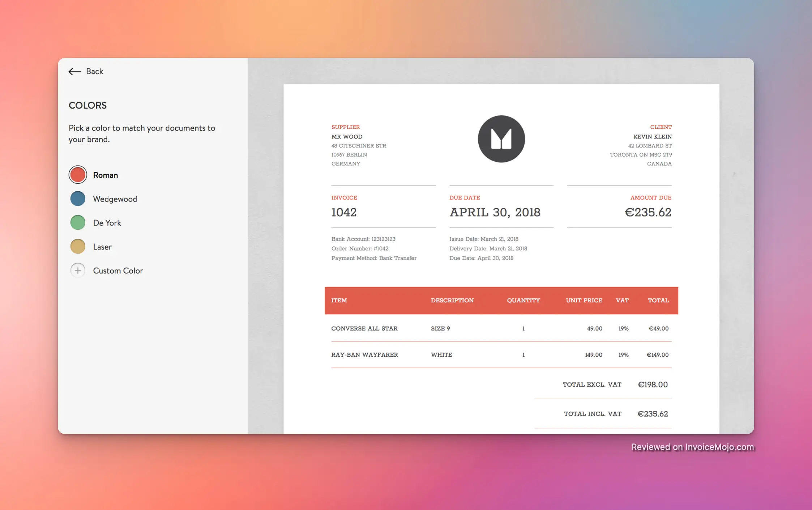Open the Custom Color option label
The width and height of the screenshot is (812, 510).
[118, 271]
